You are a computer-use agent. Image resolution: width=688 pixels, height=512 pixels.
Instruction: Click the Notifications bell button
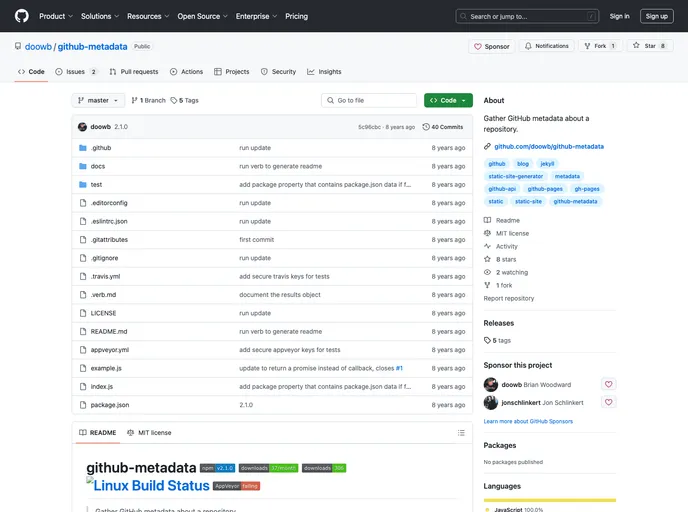547,46
